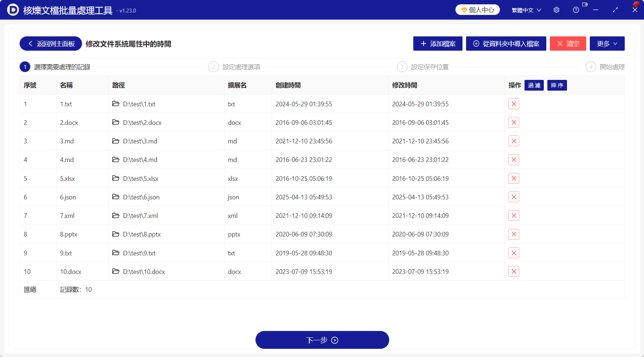Select creation time 2024-05-29 01:39:55
This screenshot has height=357, width=644.
coord(304,104)
